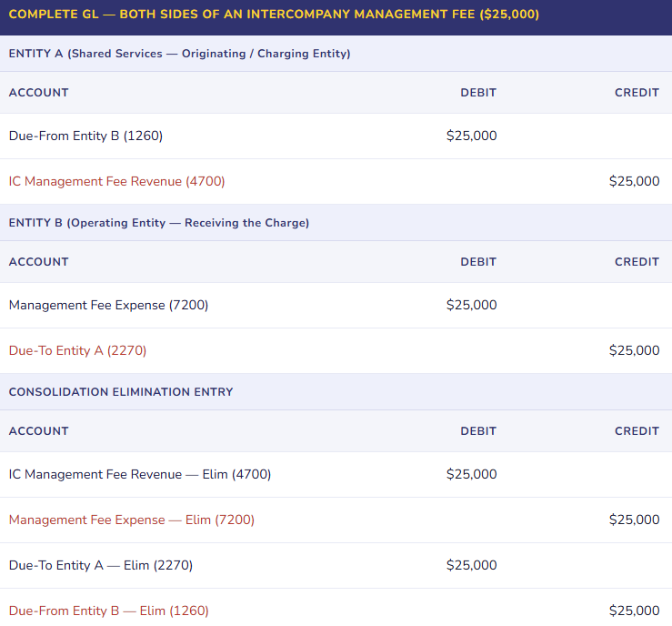Select debit amount for IC Management Fee Revenue — Elim
Image resolution: width=672 pixels, height=626 pixels.
pyautogui.click(x=471, y=474)
